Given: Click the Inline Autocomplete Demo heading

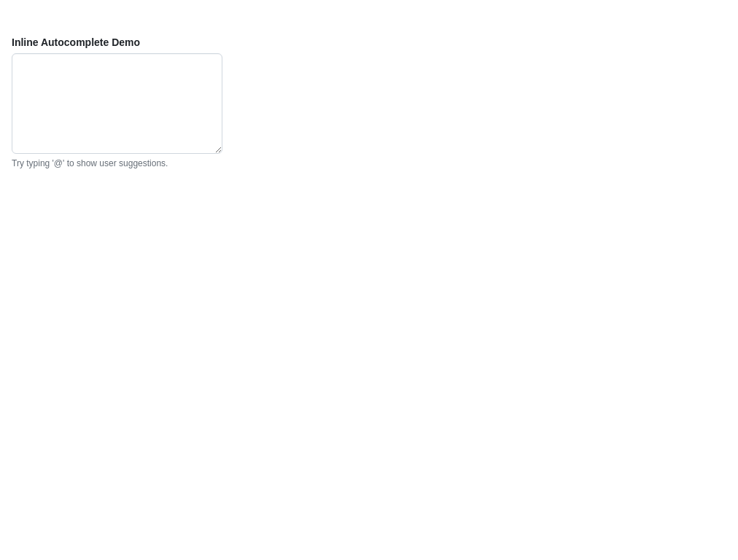Looking at the screenshot, I should click(76, 42).
